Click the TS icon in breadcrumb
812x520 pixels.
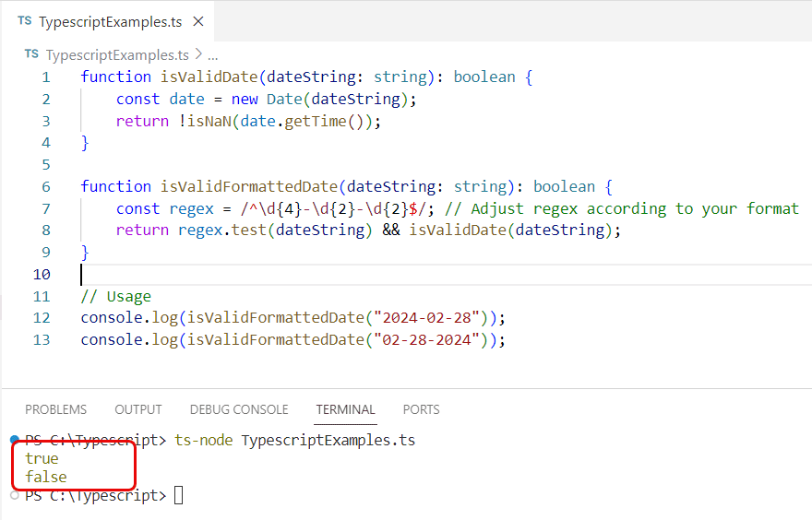[31, 53]
